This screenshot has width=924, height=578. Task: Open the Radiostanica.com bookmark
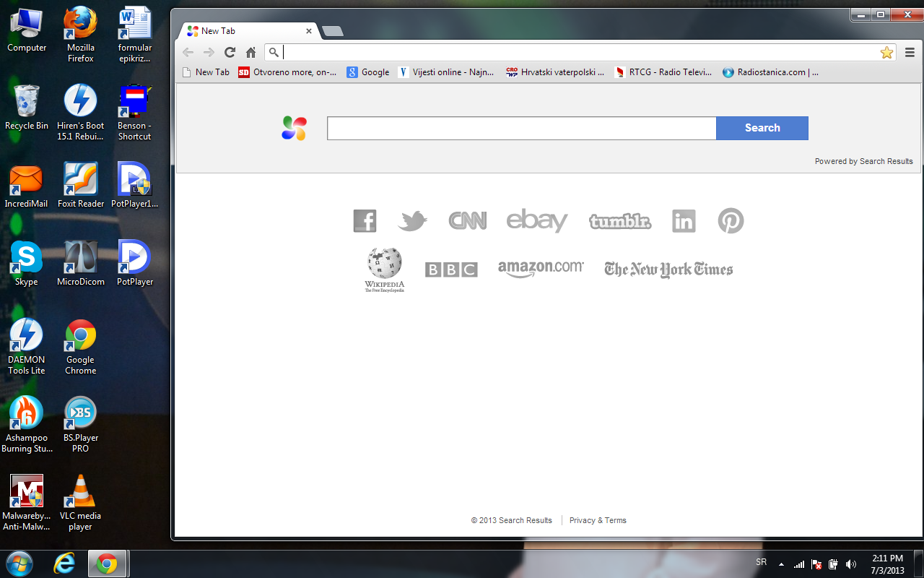(770, 72)
